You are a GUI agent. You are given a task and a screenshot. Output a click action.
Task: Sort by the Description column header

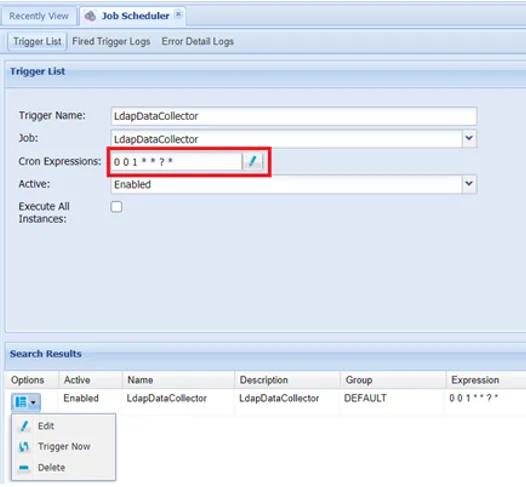click(x=287, y=380)
